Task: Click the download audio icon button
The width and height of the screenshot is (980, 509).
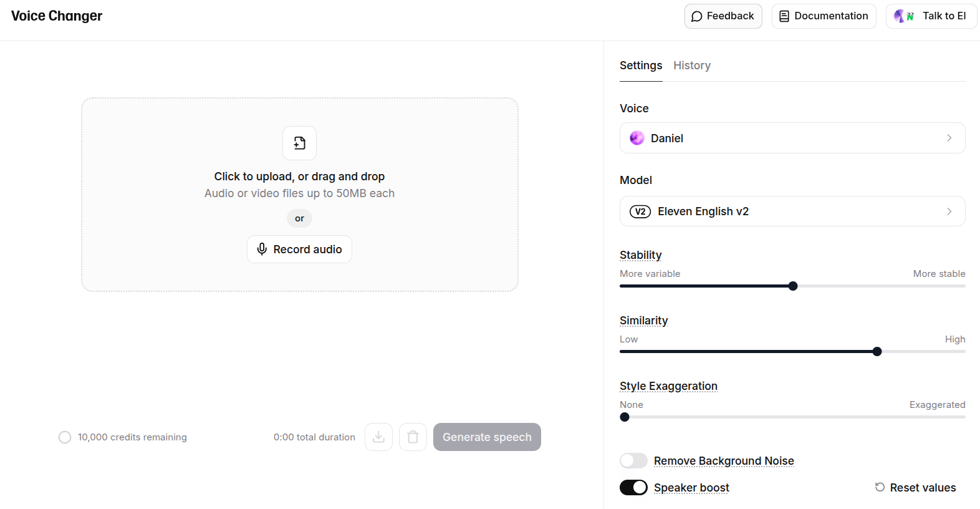Action: coord(378,437)
